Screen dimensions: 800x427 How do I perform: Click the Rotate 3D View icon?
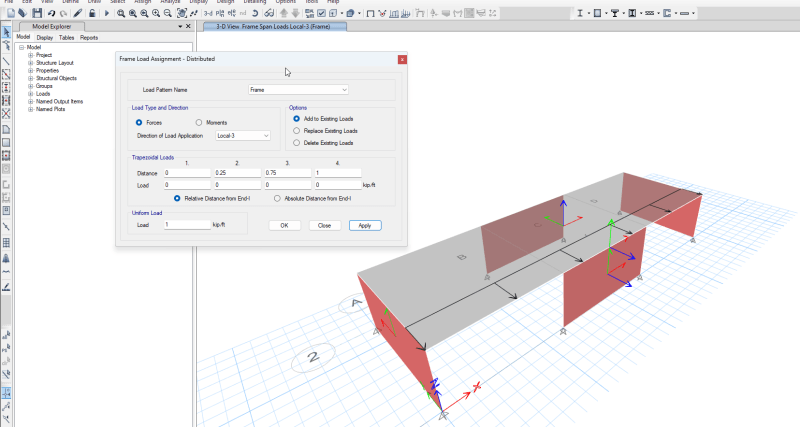(x=255, y=13)
